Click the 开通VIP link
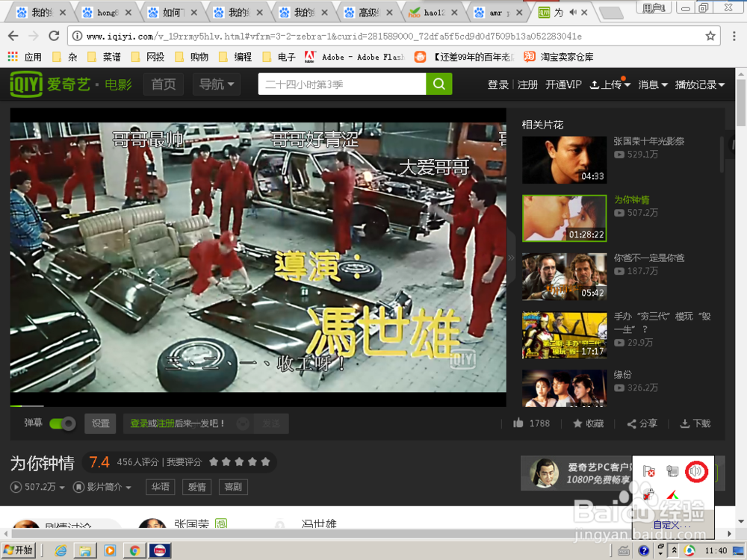747x560 pixels. tap(563, 85)
